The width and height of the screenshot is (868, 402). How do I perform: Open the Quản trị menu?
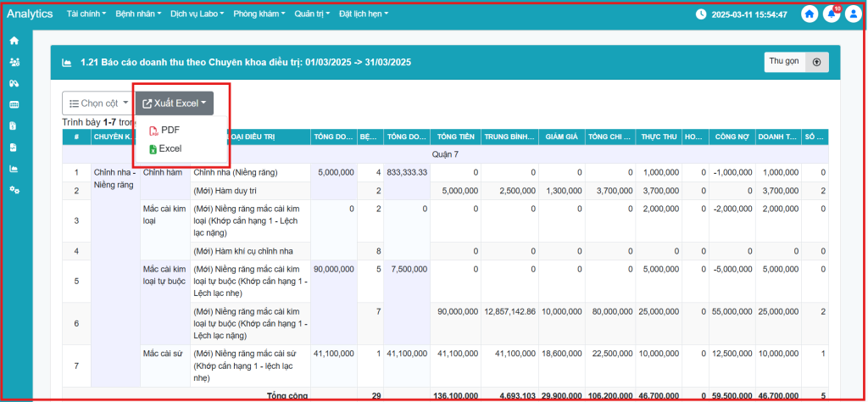click(312, 14)
